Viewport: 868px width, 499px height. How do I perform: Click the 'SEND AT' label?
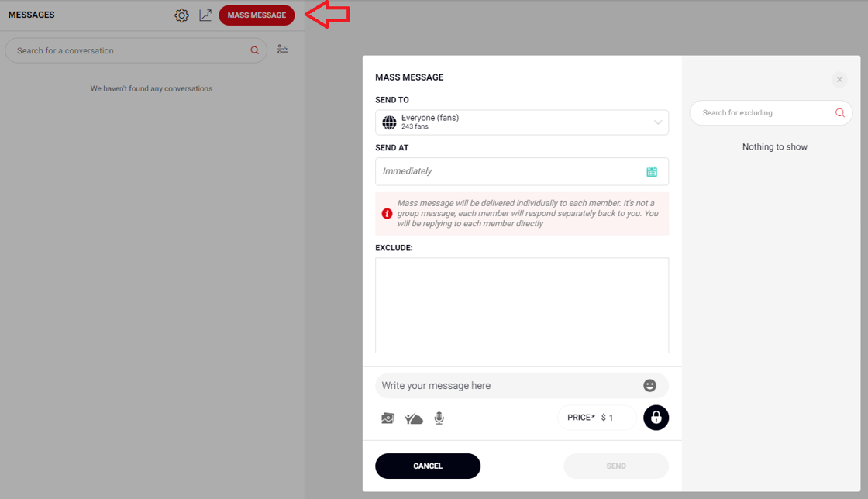(392, 148)
